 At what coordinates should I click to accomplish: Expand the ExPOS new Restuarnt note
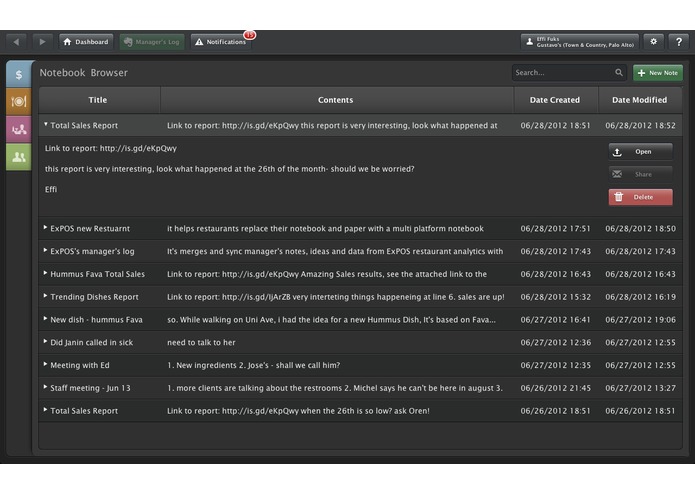(45, 227)
